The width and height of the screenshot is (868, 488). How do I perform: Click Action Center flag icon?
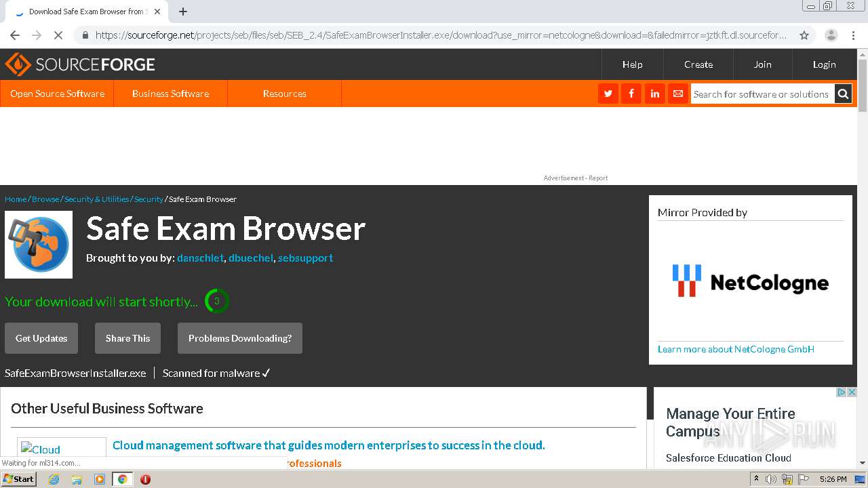pos(804,479)
